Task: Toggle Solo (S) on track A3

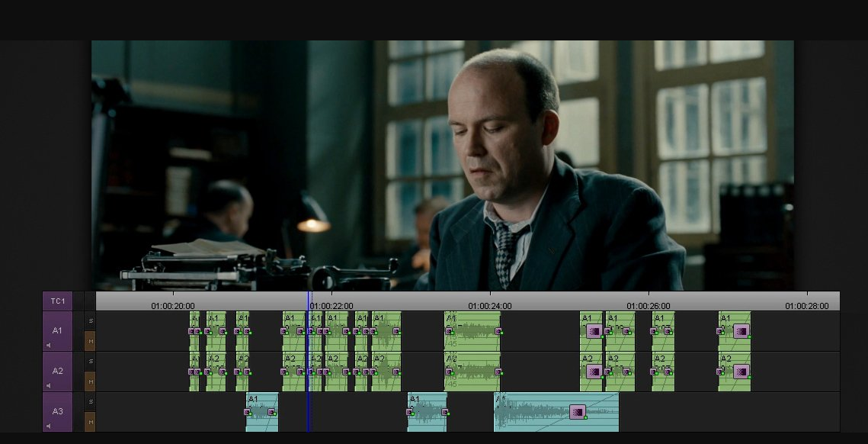Action: pyautogui.click(x=90, y=402)
